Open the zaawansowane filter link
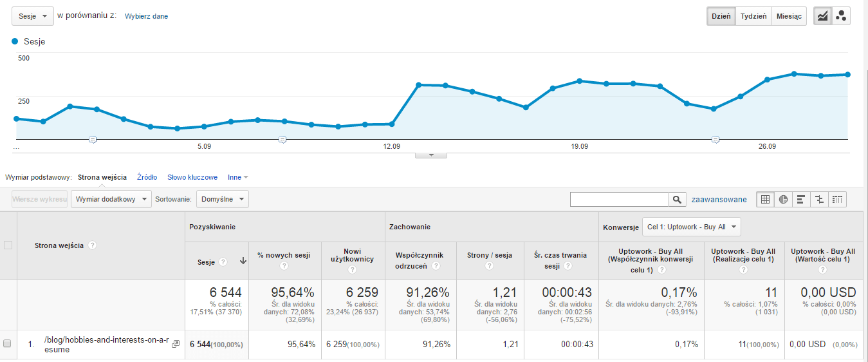868x362 pixels. tap(719, 200)
